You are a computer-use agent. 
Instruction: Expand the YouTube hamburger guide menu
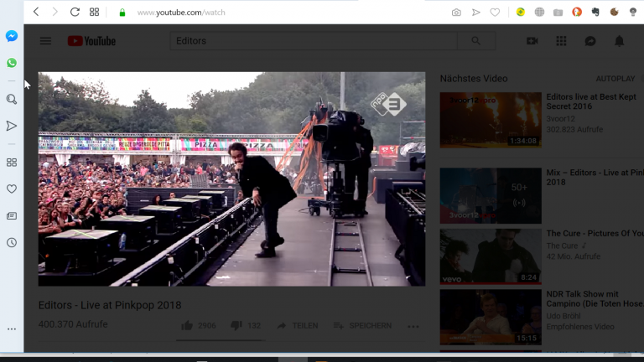pos(45,41)
